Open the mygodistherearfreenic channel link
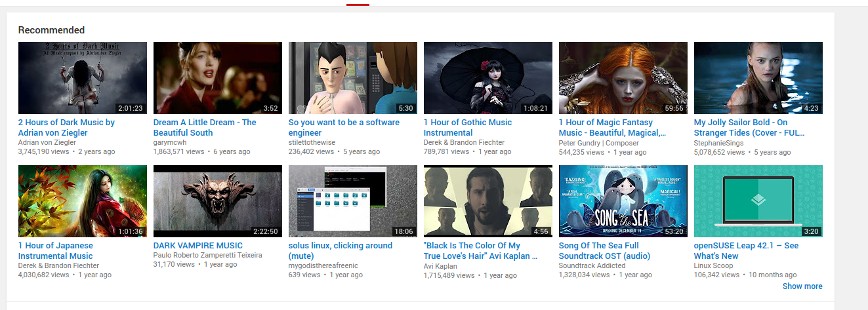The image size is (868, 310). pyautogui.click(x=324, y=265)
